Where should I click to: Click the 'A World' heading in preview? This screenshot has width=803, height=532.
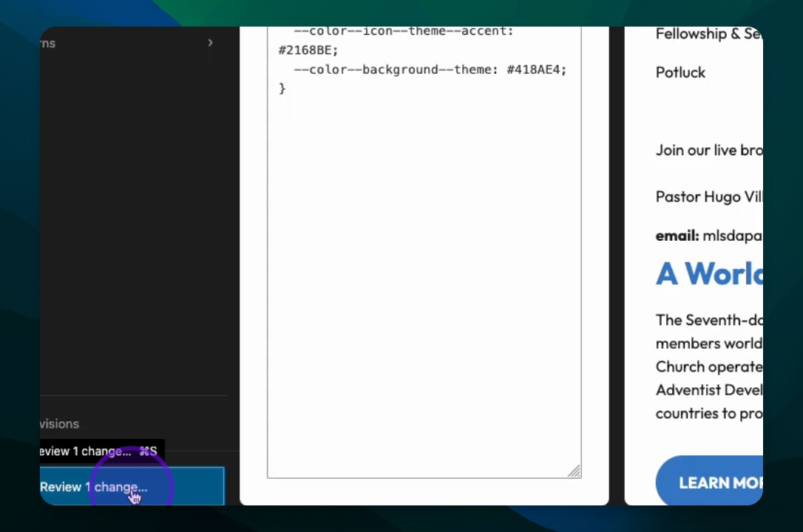pyautogui.click(x=709, y=273)
